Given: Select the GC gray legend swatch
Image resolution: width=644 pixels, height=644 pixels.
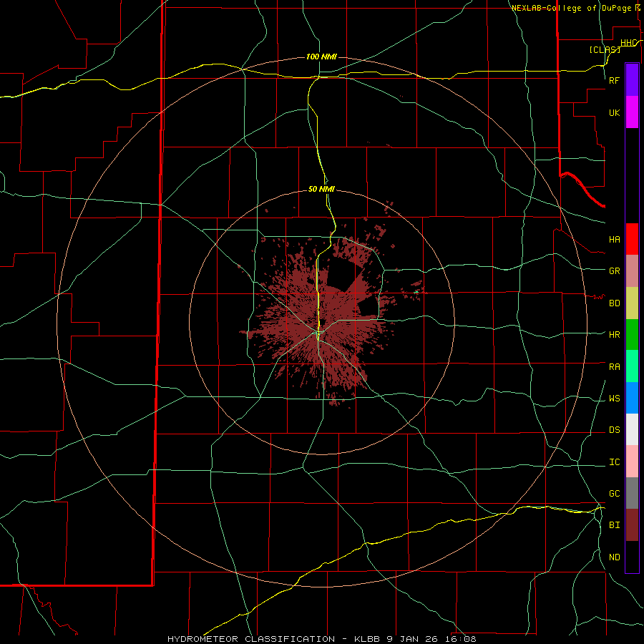Looking at the screenshot, I should click(x=632, y=493).
